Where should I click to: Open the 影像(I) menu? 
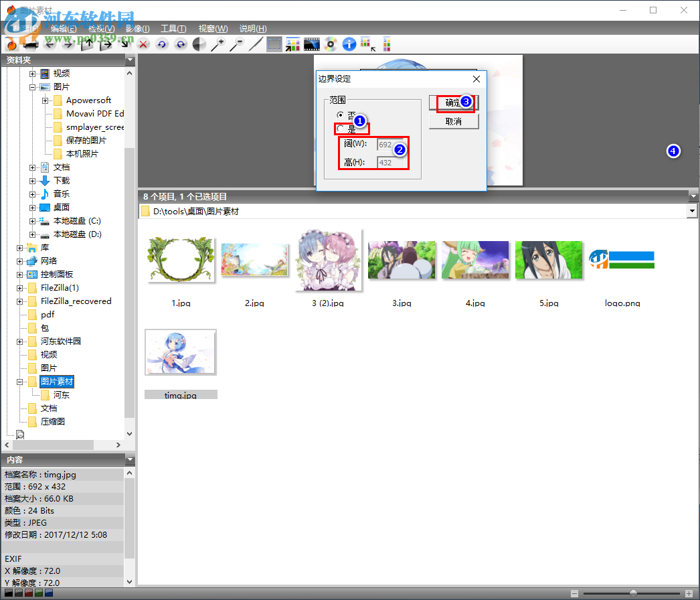click(x=137, y=29)
